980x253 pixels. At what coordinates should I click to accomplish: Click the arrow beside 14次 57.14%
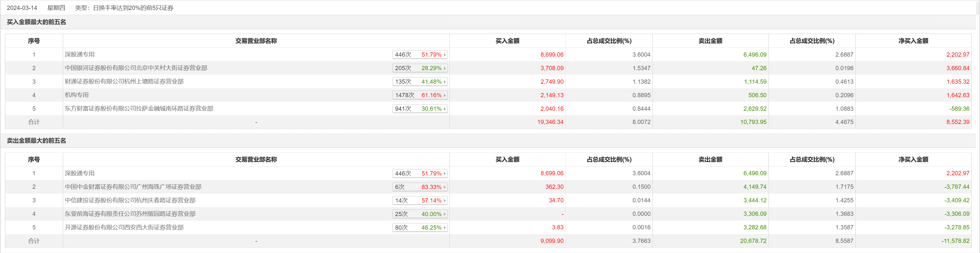444,201
